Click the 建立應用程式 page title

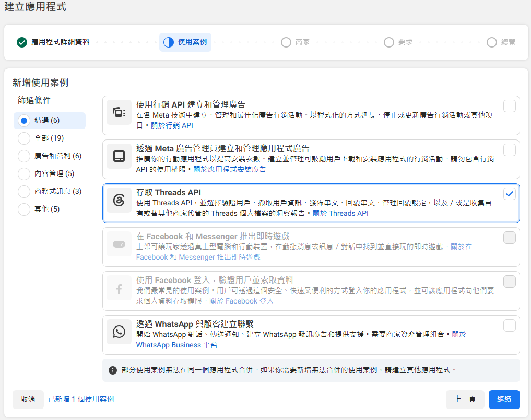(x=35, y=6)
